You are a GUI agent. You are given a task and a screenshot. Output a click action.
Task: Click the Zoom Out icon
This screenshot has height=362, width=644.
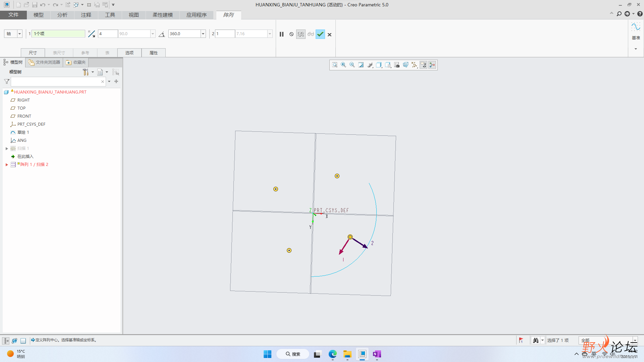[x=352, y=65]
